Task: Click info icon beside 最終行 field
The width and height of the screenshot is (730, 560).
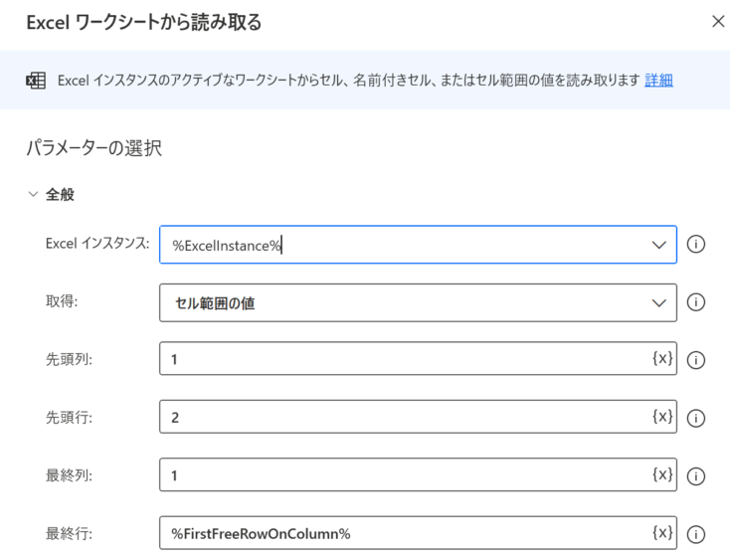Action: point(695,534)
